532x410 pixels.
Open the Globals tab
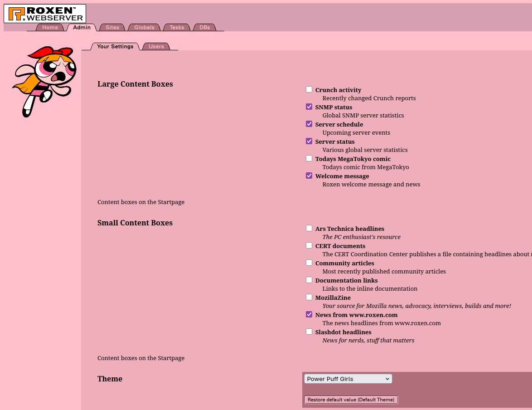[144, 28]
